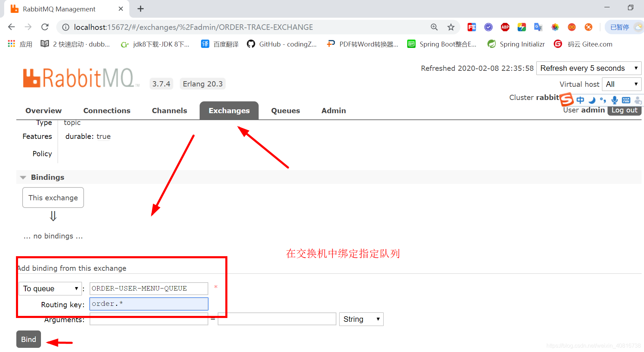Focus the Routing key field
This screenshot has height=352, width=644.
pos(149,304)
